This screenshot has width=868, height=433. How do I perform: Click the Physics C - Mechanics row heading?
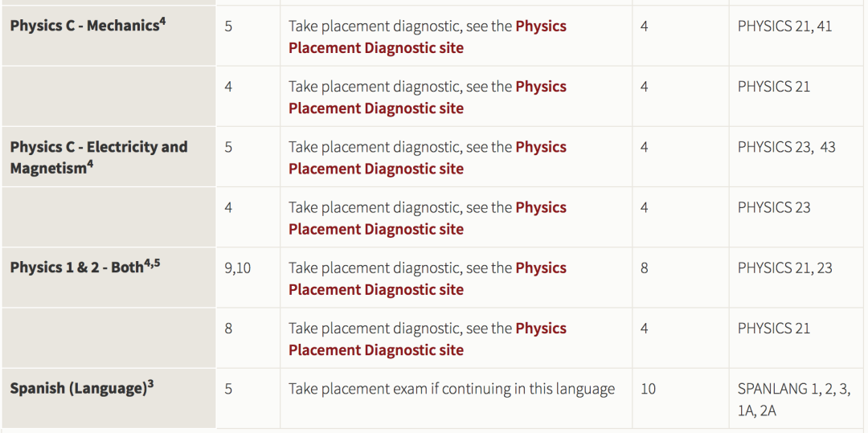[84, 26]
